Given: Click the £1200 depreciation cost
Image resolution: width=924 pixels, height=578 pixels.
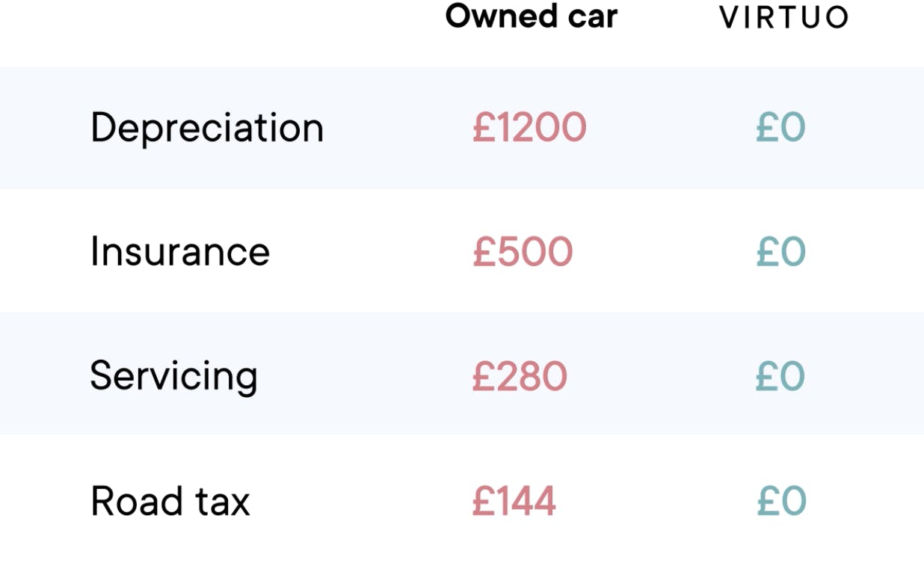Looking at the screenshot, I should [529, 128].
